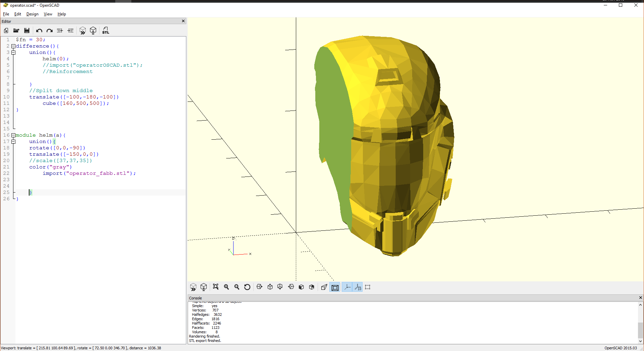
Task: Indent the selected code lines
Action: click(70, 30)
